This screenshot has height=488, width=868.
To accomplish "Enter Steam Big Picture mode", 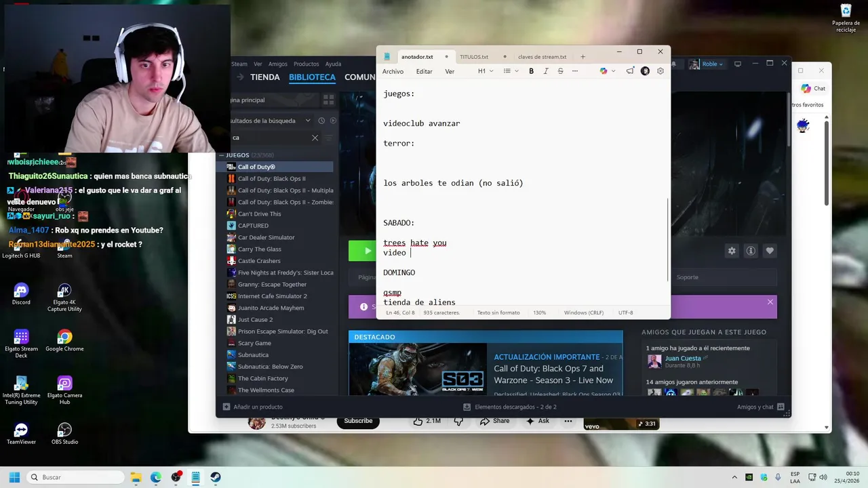I will point(738,64).
